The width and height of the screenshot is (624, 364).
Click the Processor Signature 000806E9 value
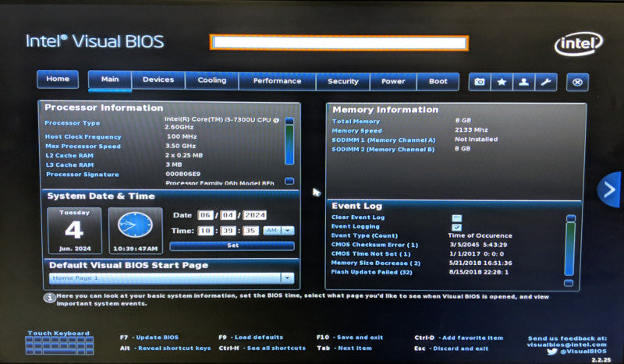[x=183, y=174]
